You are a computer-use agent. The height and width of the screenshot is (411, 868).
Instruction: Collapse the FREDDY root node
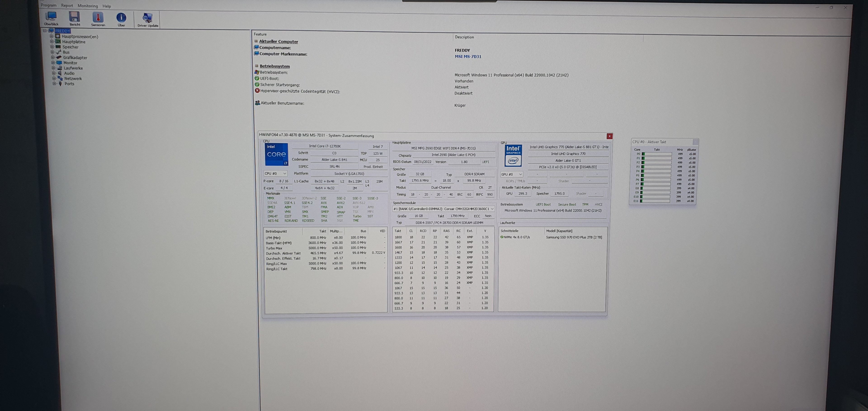[45, 31]
